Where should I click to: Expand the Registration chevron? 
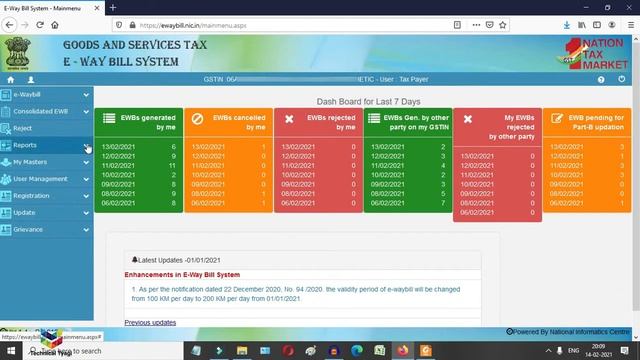[86, 196]
